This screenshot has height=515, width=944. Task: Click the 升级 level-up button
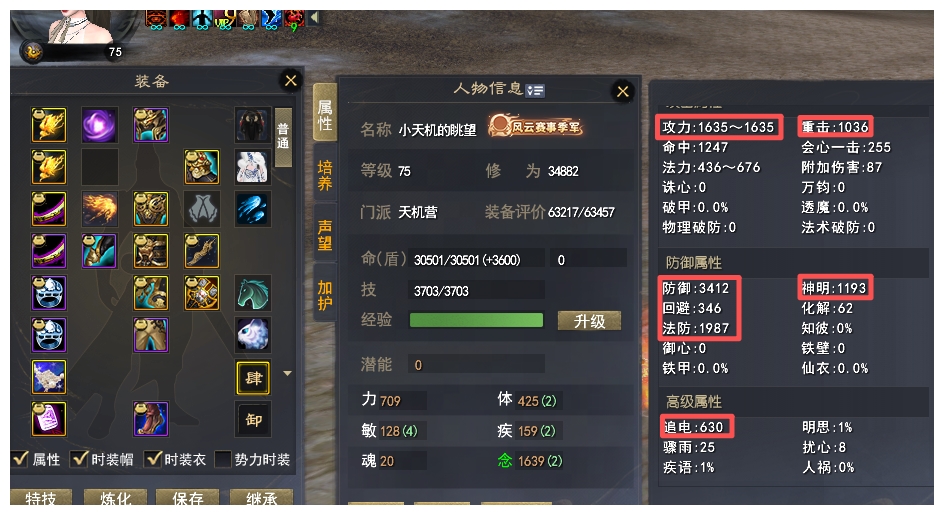click(589, 321)
